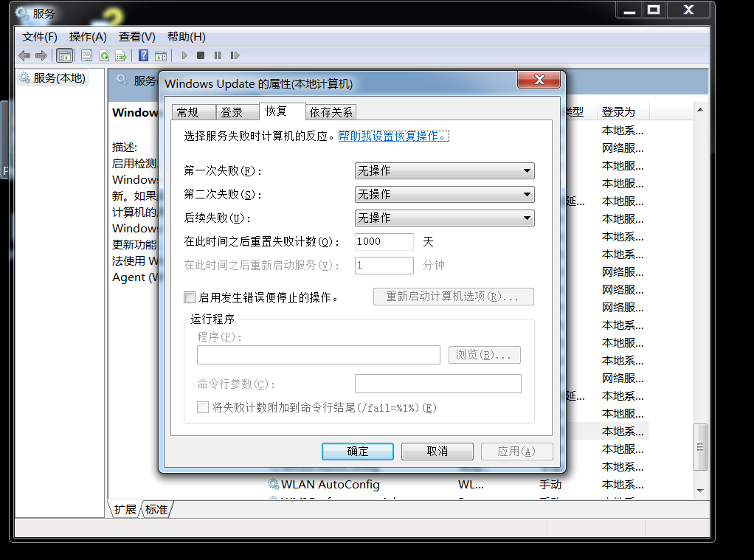Check 将失败计数附加到命令行结尾 checkbox
The height and width of the screenshot is (560, 754).
(x=203, y=407)
